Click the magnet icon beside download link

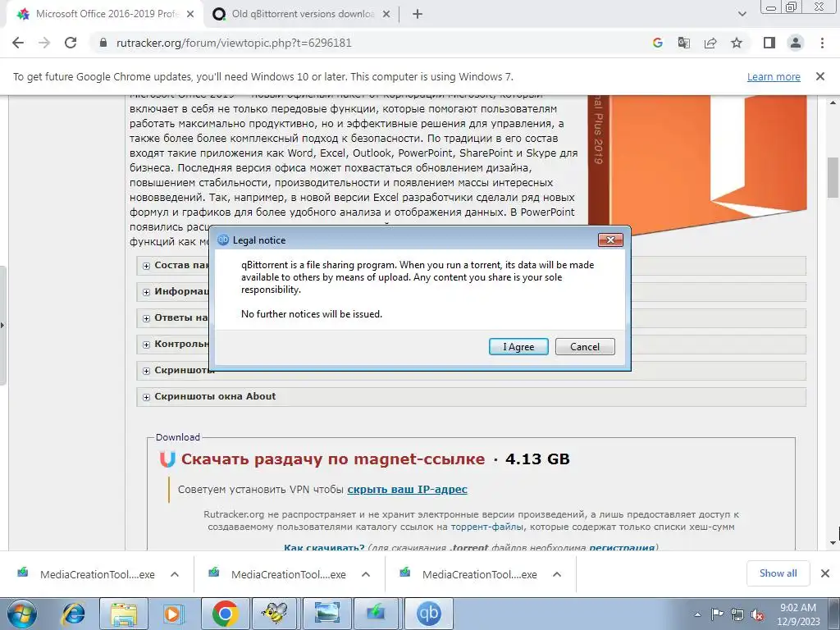click(x=167, y=459)
